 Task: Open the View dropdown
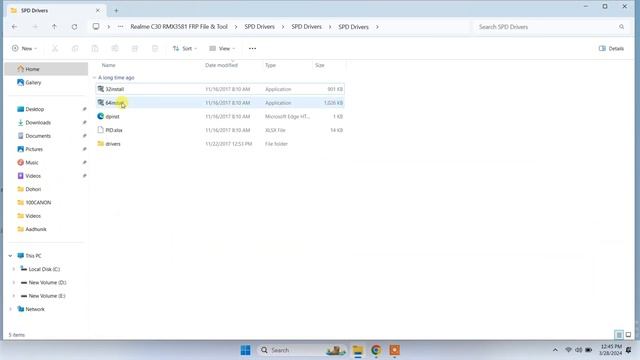click(222, 49)
